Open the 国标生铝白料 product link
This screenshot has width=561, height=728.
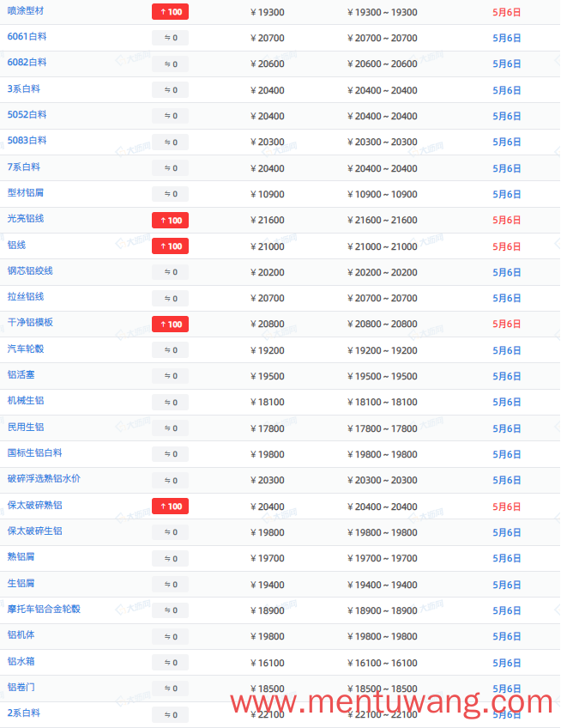click(35, 452)
